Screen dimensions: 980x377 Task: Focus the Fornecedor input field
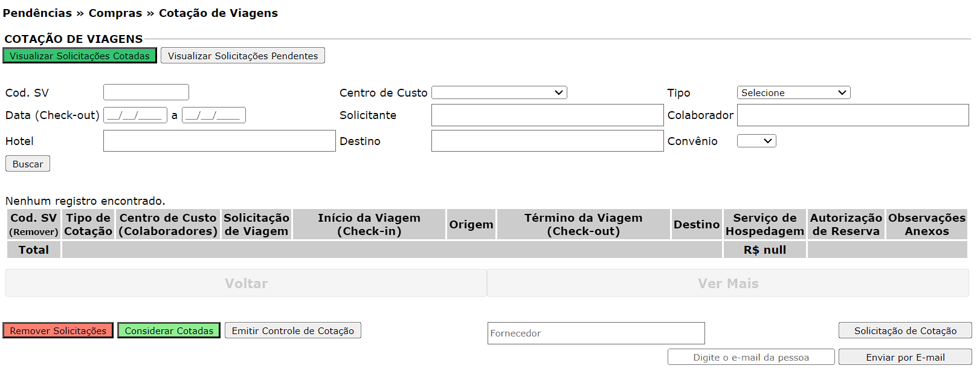596,333
